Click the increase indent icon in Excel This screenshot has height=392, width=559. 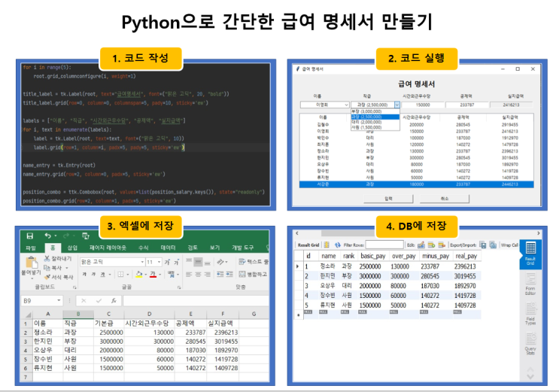coord(229,275)
